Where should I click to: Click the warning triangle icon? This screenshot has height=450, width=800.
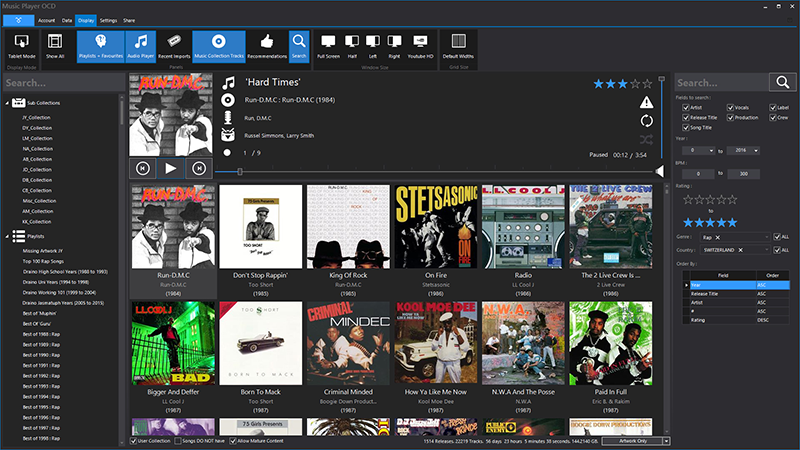coord(646,103)
